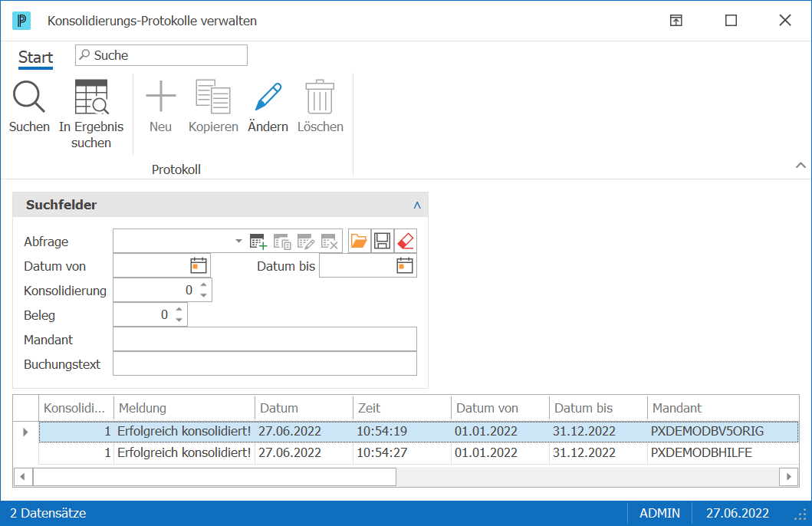Copy the current Abfrage query

(282, 242)
